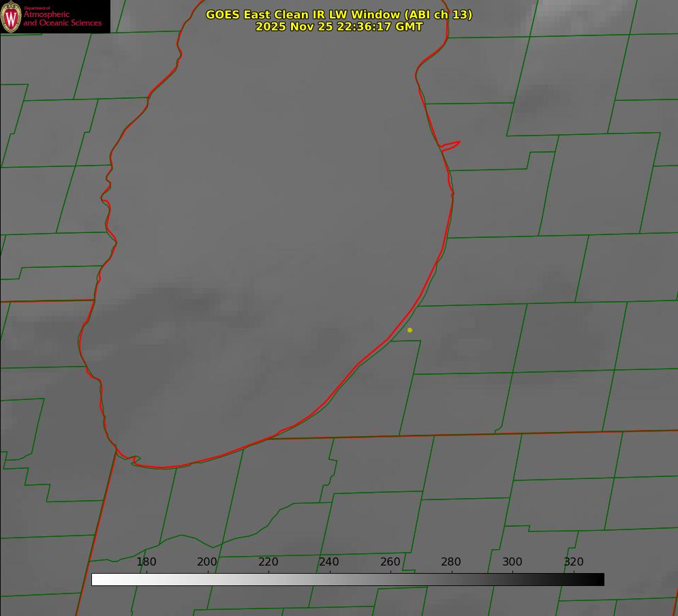Click the 300 colorbar label
The width and height of the screenshot is (678, 616).
pyautogui.click(x=512, y=561)
